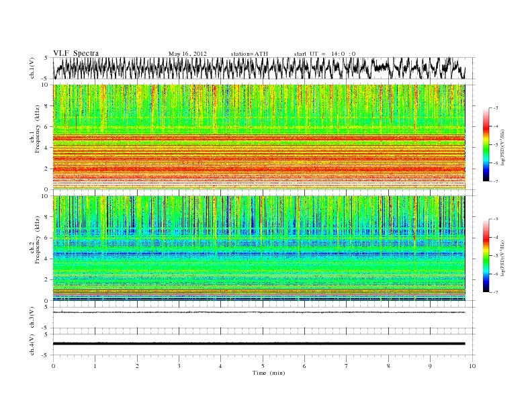Click the "ch.3(V)" axis label
Viewport: 532px width, 411px height.
point(32,318)
